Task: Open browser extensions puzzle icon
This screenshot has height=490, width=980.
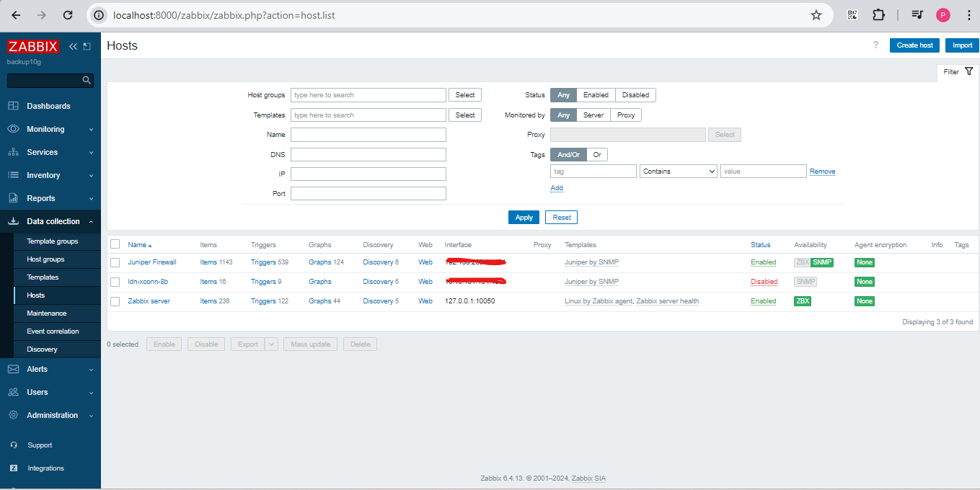Action: pos(878,15)
